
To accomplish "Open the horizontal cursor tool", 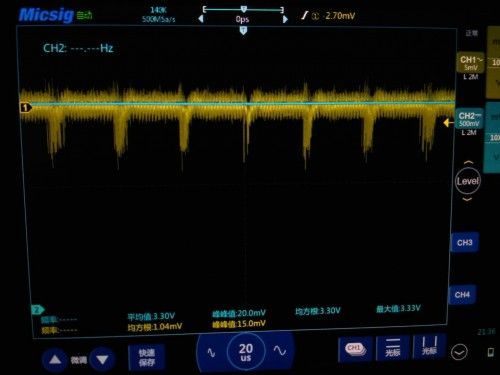I will click(393, 348).
